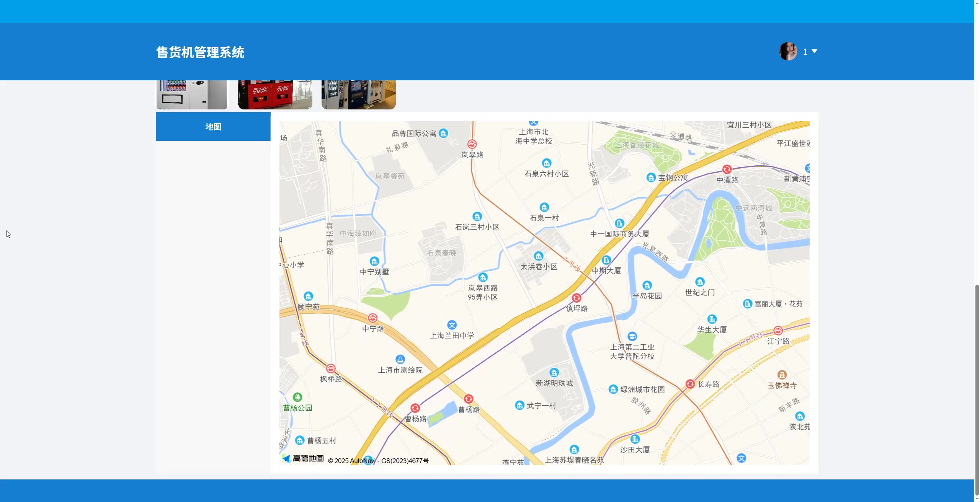Viewport: 980px width, 502px height.
Task: Open the white vending machine thumbnail
Action: pos(192,95)
